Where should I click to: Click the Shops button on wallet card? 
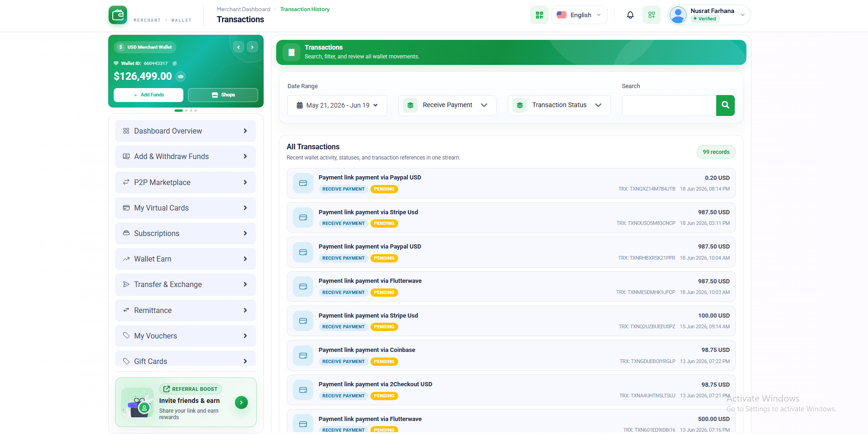[223, 95]
